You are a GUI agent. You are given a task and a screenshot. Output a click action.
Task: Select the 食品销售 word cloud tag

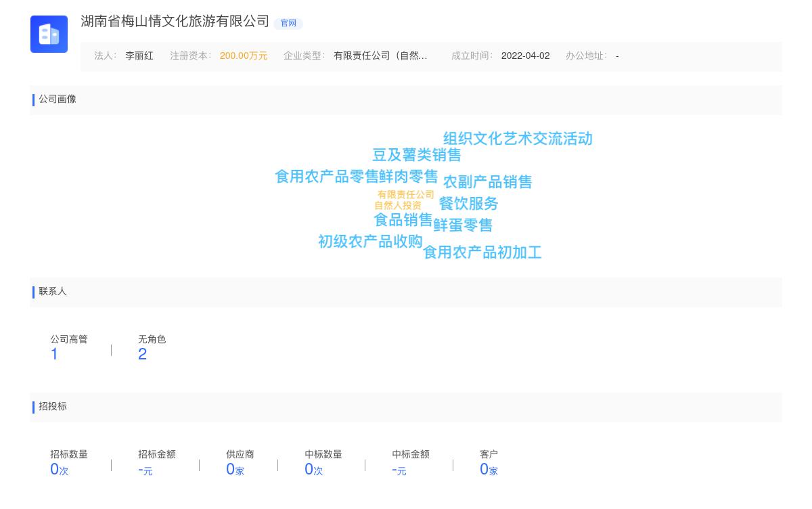(403, 219)
